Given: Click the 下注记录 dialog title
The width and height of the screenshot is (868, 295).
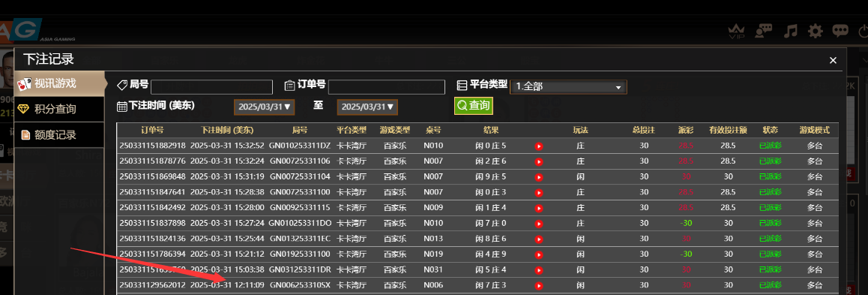Looking at the screenshot, I should point(48,59).
